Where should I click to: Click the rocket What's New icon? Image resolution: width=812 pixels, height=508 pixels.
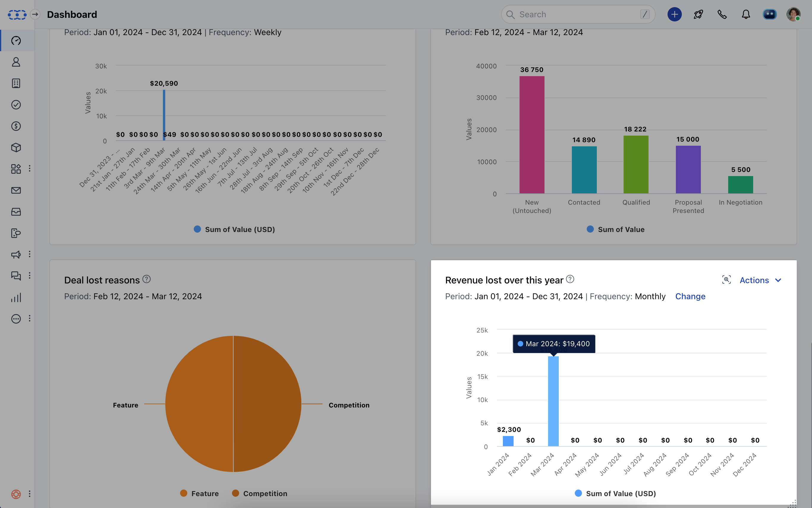[x=698, y=14]
